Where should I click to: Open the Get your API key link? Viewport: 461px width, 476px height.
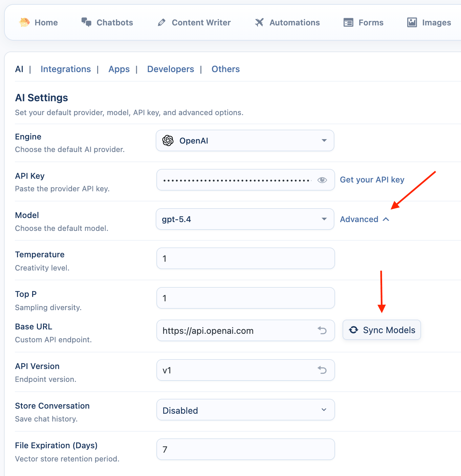372,180
